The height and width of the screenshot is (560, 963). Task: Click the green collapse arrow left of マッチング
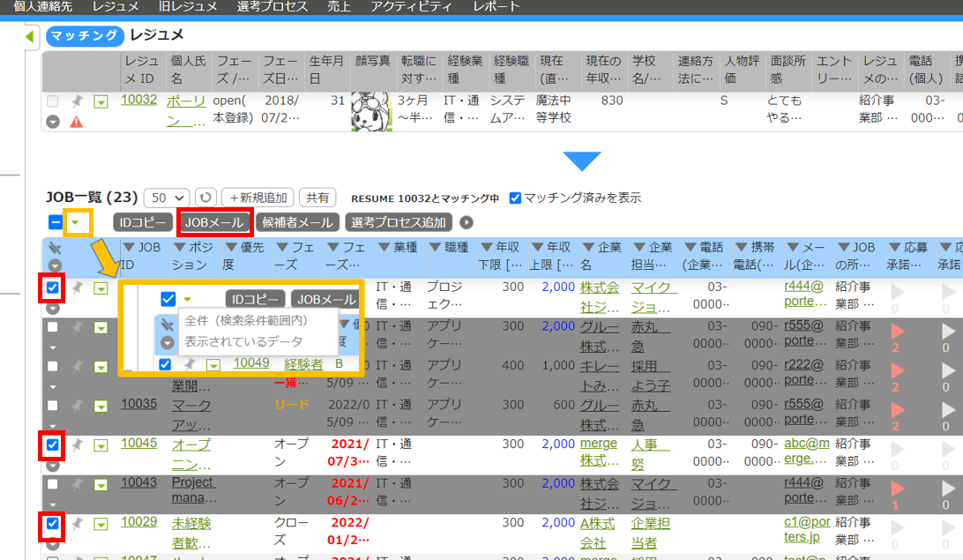point(29,36)
